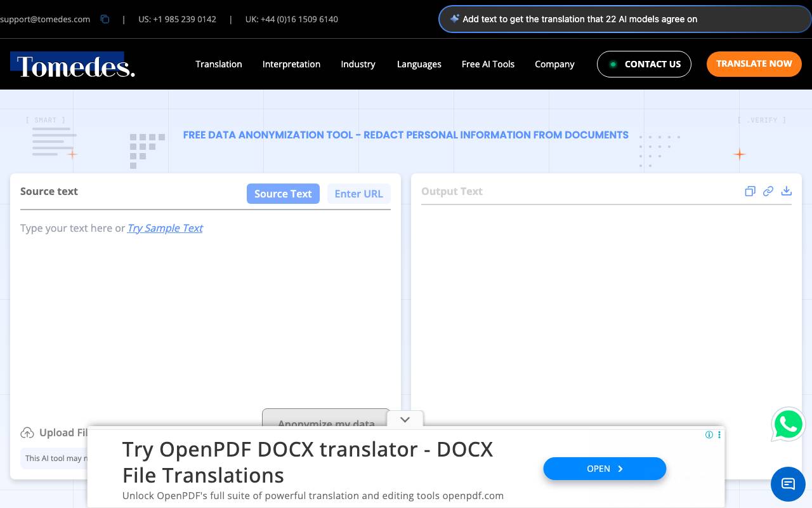Click the ad info icon
This screenshot has height=508, width=812.
pyautogui.click(x=709, y=435)
